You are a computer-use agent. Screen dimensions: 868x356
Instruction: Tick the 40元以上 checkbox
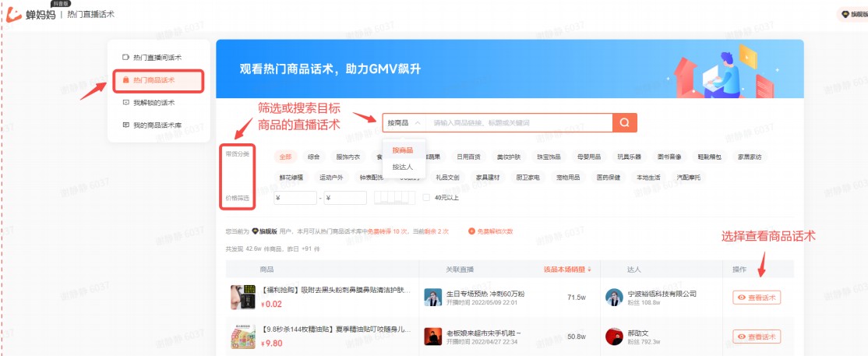click(x=426, y=198)
